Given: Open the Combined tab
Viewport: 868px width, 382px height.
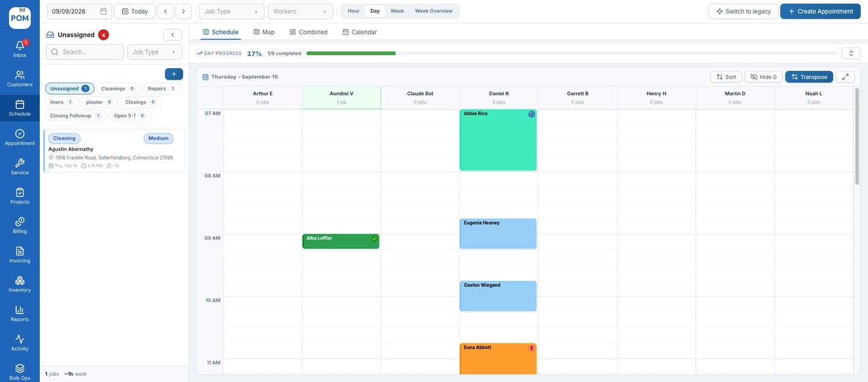Looking at the screenshot, I should point(309,32).
